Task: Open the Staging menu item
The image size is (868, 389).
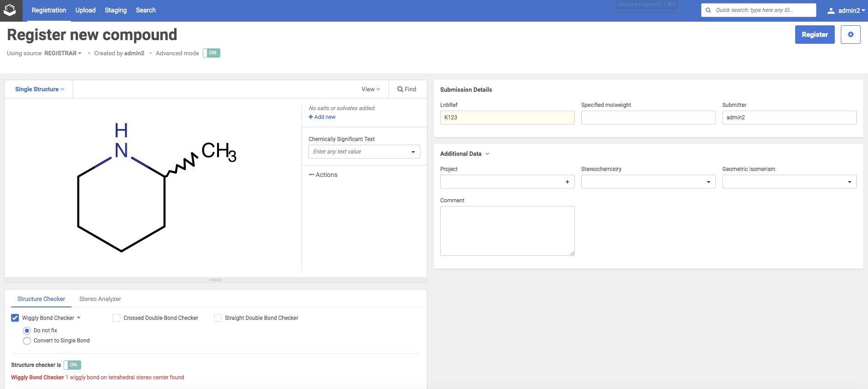Action: point(116,10)
